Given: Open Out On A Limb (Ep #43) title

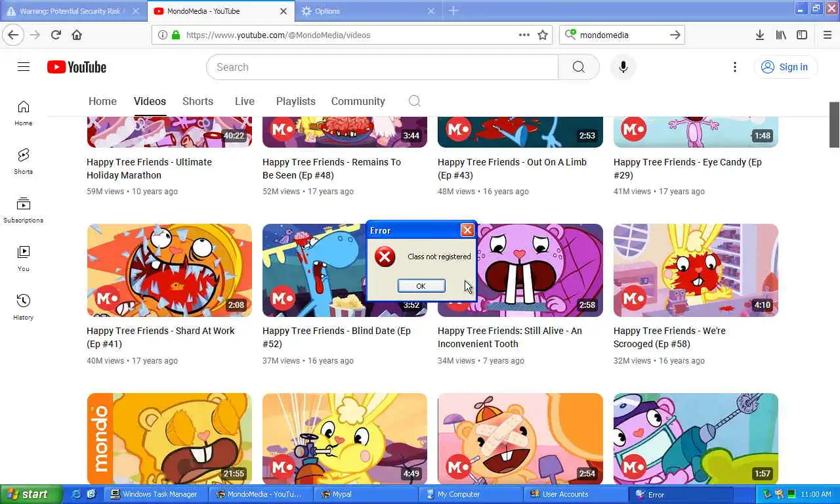Looking at the screenshot, I should pos(512,169).
